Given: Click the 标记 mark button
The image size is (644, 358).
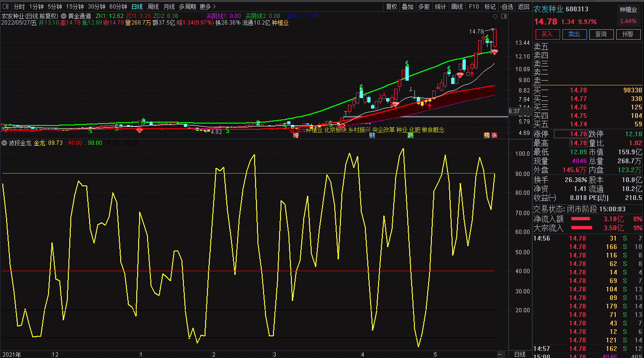Looking at the screenshot, I should tap(490, 7).
